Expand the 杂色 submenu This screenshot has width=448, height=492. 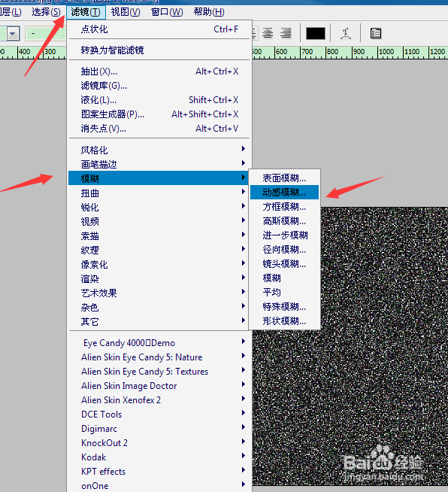159,307
